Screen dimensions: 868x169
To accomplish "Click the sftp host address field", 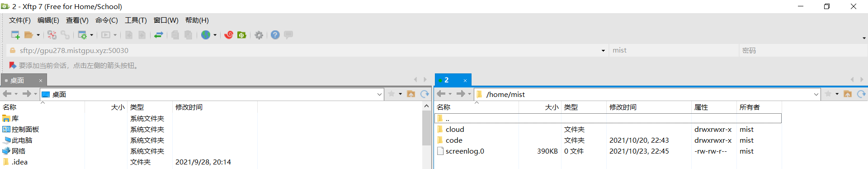I will point(307,50).
